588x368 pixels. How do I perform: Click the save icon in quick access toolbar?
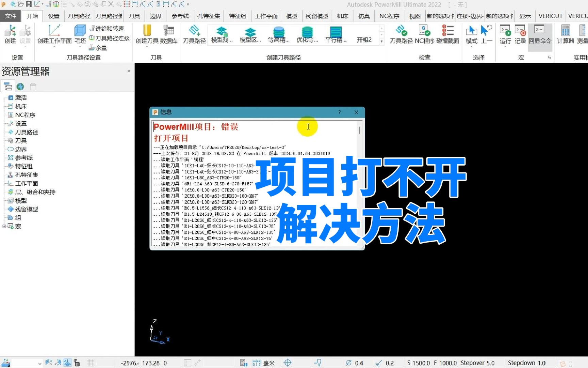[29, 4]
